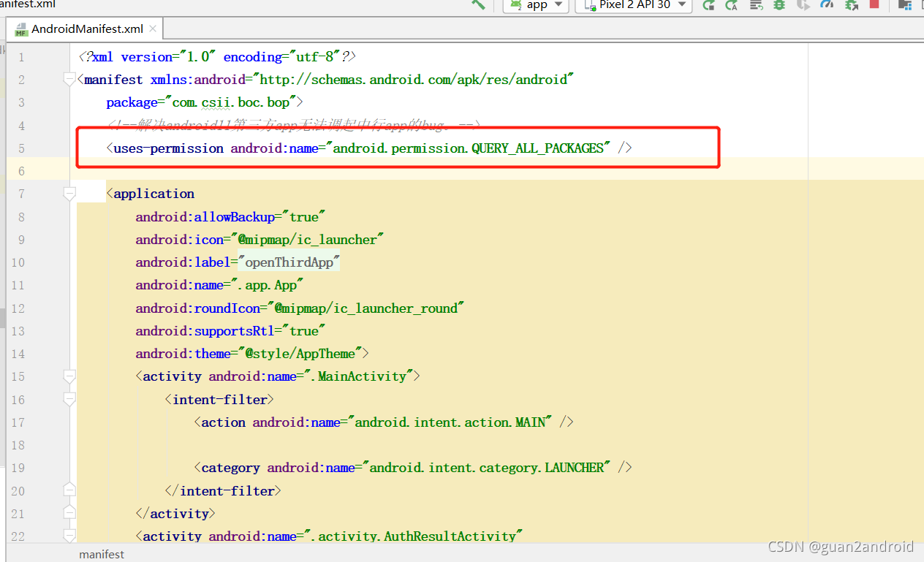Image resolution: width=924 pixels, height=562 pixels.
Task: Click the Chinese comment on line 4
Action: tap(293, 126)
